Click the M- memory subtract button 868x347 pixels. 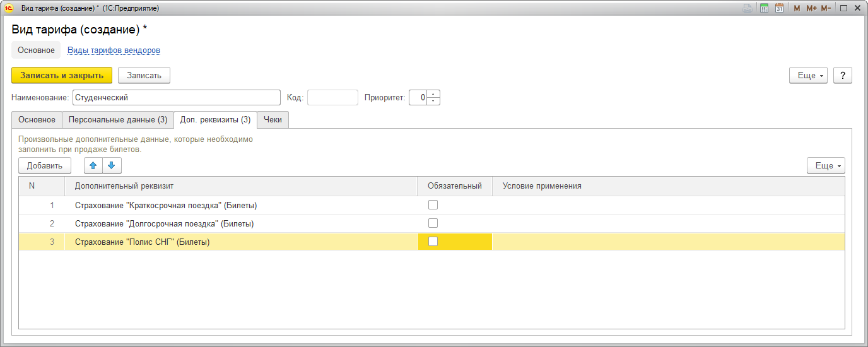coord(826,8)
